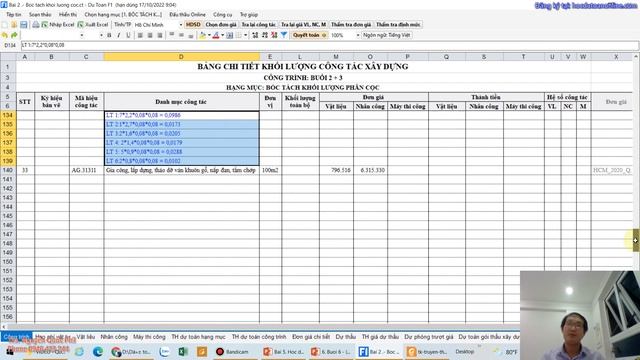Screen dimensions: 640x360
Task: Click Thẩm tra đơn giá button
Action: coord(351,25)
